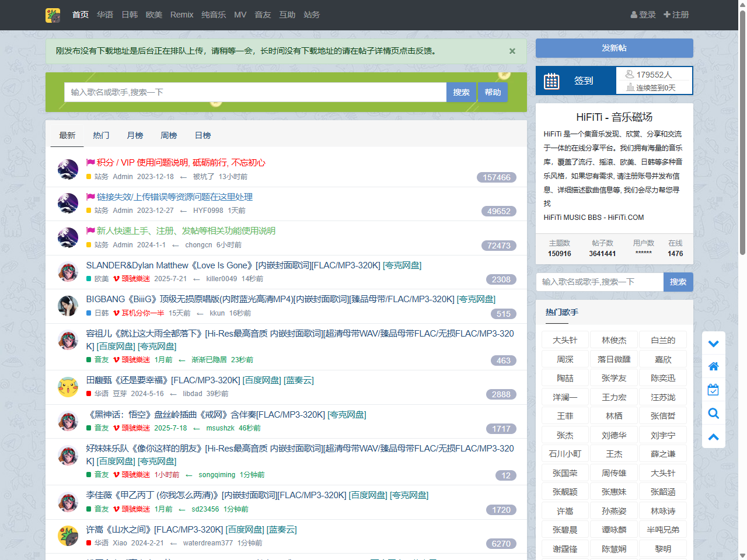
Task: Switch to the 最新 tab
Action: tap(67, 135)
